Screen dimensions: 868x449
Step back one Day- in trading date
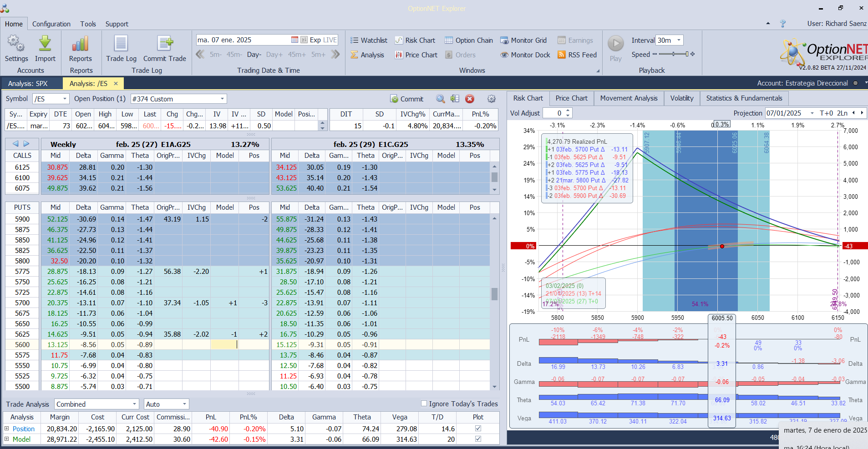click(x=254, y=55)
